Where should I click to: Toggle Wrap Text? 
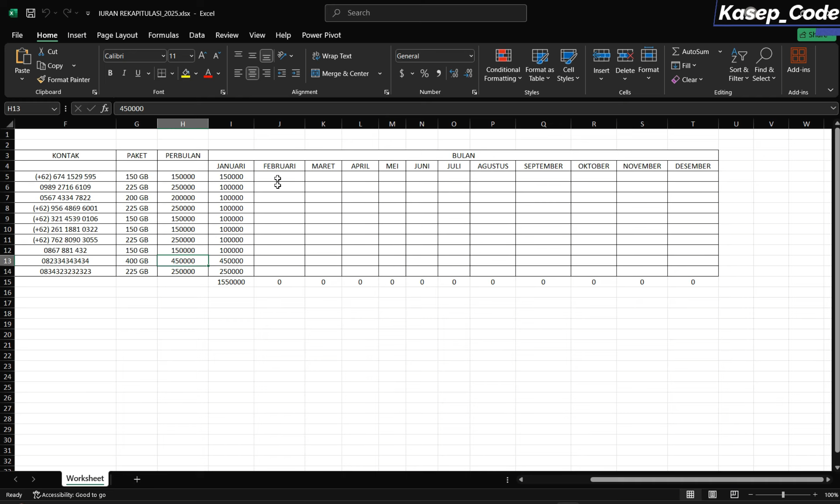332,56
